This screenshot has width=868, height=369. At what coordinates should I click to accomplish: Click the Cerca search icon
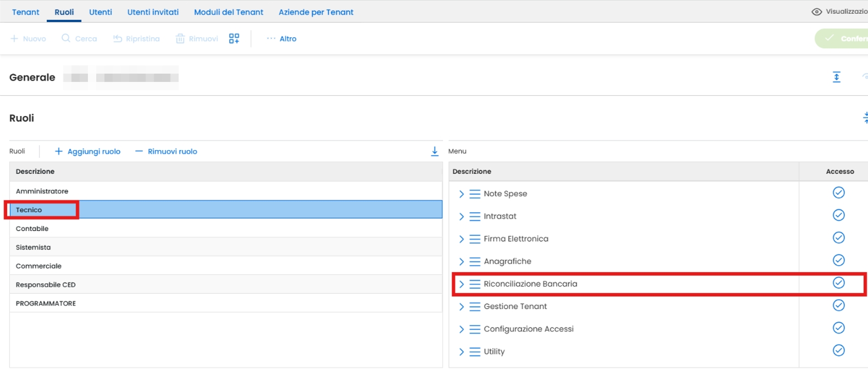[x=66, y=38]
